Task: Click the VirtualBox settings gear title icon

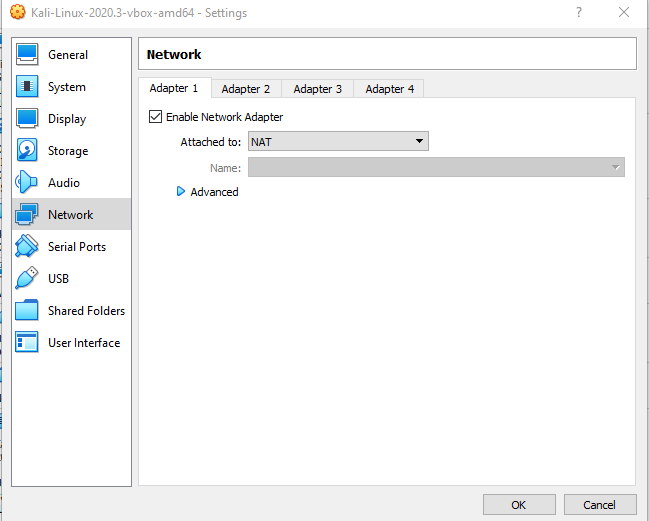Action: pos(17,12)
